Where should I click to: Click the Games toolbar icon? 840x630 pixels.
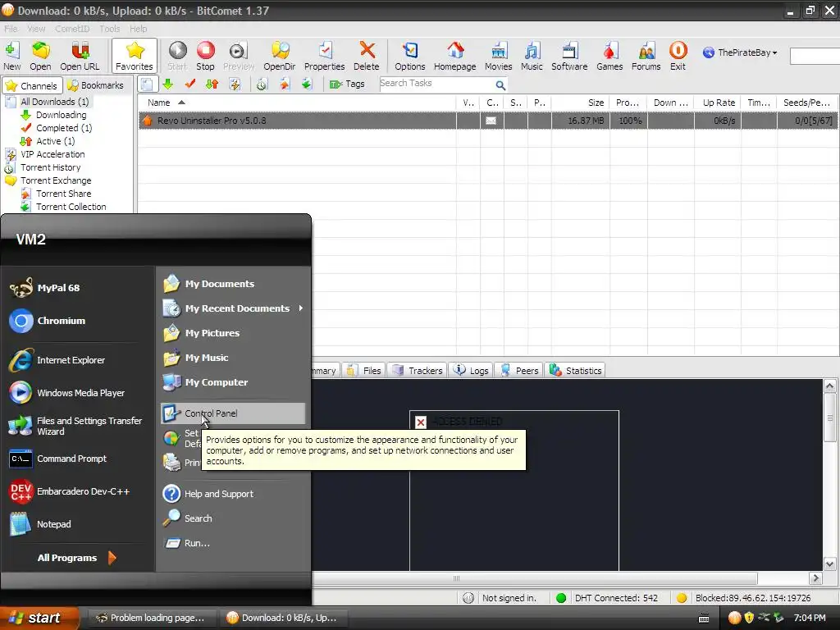pyautogui.click(x=609, y=56)
